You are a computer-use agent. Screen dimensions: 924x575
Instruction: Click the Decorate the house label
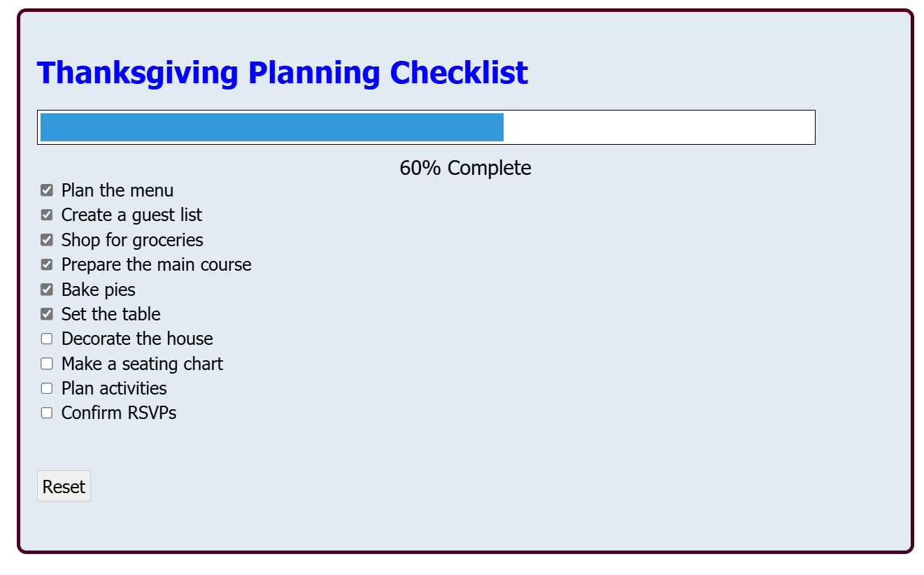(x=137, y=339)
